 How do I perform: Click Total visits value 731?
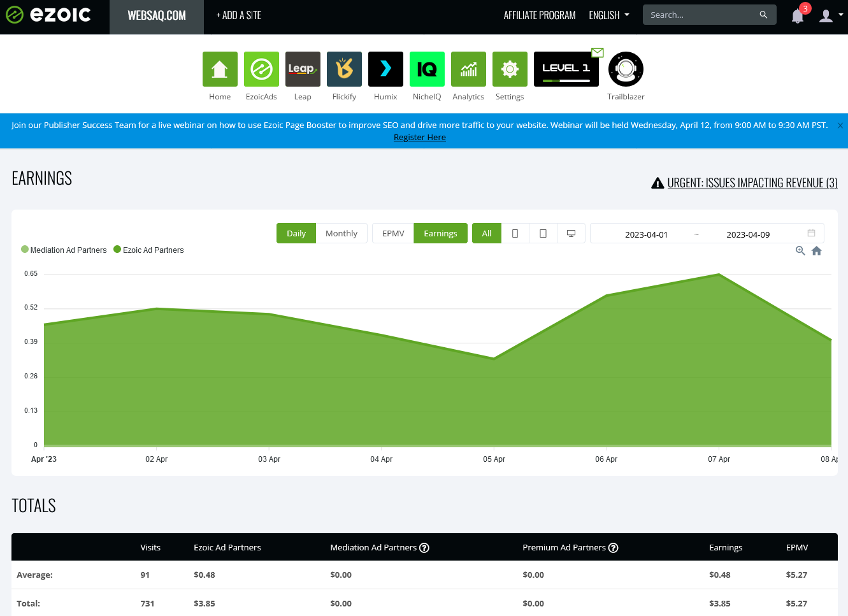pyautogui.click(x=147, y=603)
